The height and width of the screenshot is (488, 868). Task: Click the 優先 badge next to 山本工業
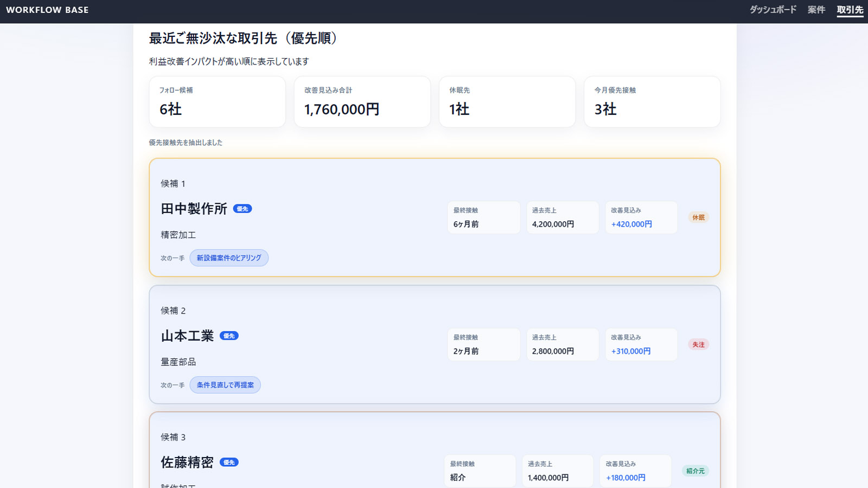click(229, 336)
